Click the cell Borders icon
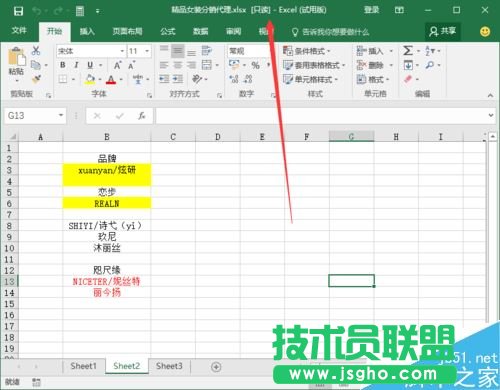 pyautogui.click(x=63, y=79)
